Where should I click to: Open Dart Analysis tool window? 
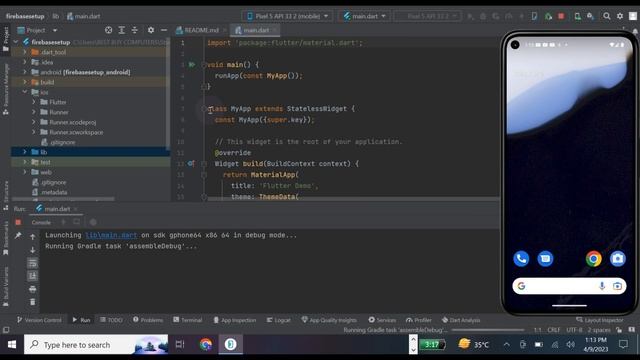tap(461, 320)
